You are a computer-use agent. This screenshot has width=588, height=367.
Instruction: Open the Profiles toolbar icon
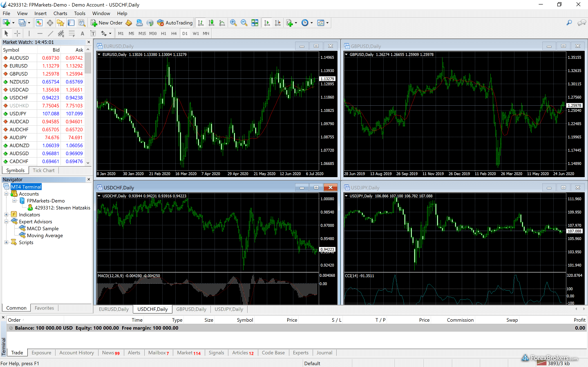tap(22, 23)
